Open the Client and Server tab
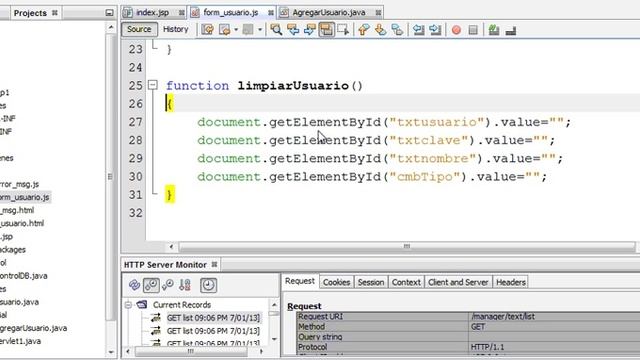 (x=458, y=282)
